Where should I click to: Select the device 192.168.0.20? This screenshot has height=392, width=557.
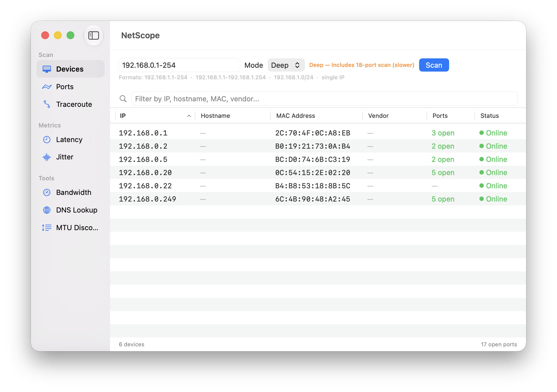[318, 173]
